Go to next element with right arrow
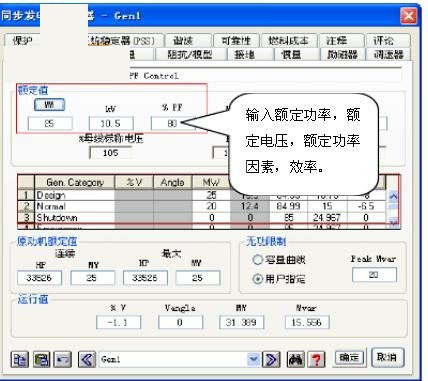The width and height of the screenshot is (428, 381). (271, 360)
